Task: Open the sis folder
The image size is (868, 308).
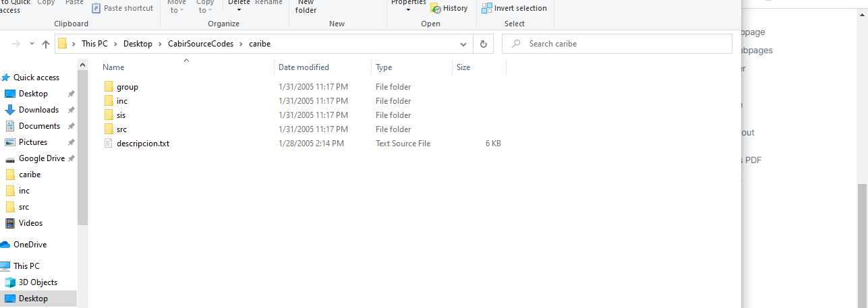Action: (121, 115)
